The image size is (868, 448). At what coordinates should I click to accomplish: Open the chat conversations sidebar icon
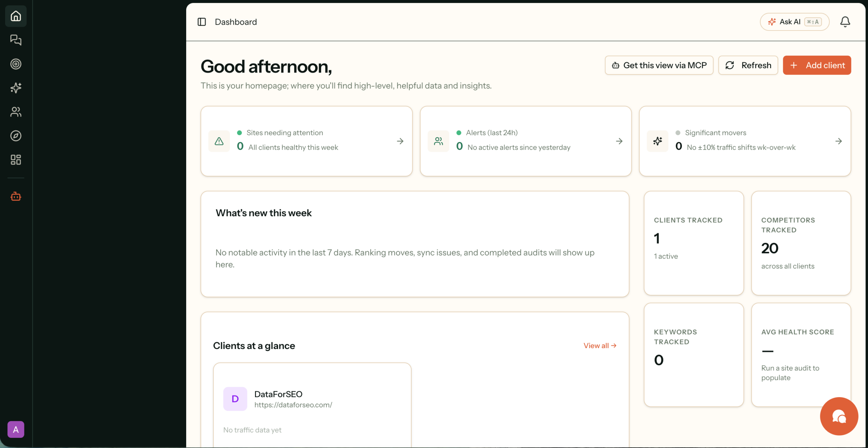pyautogui.click(x=16, y=40)
